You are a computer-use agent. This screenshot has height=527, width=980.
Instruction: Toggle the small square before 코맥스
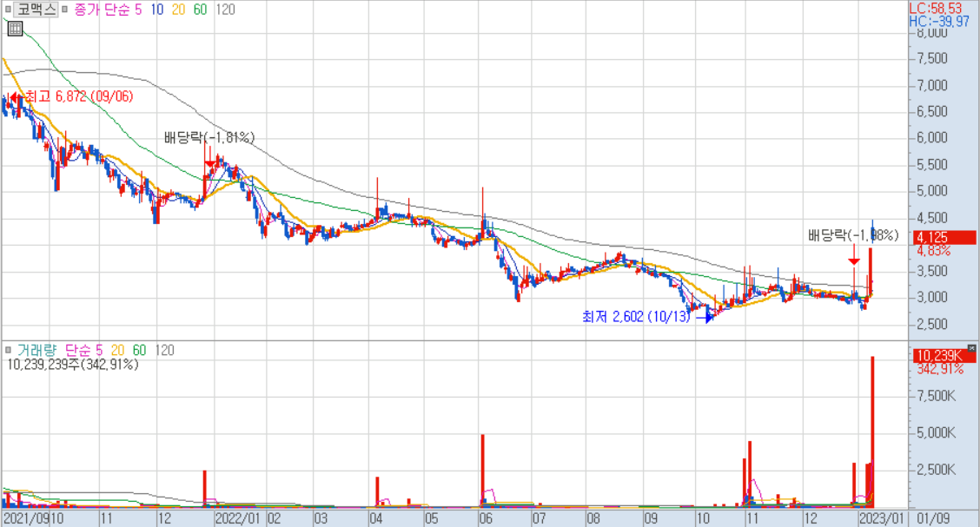(8, 10)
